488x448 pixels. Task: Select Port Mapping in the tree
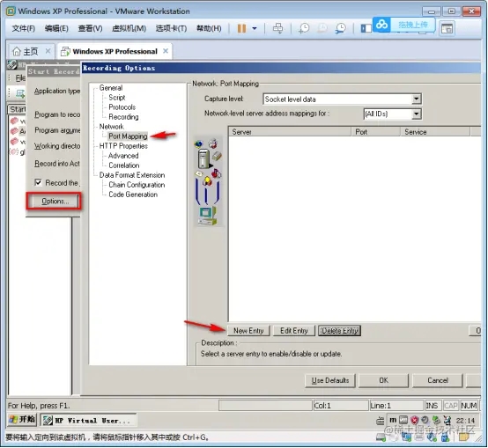point(128,136)
